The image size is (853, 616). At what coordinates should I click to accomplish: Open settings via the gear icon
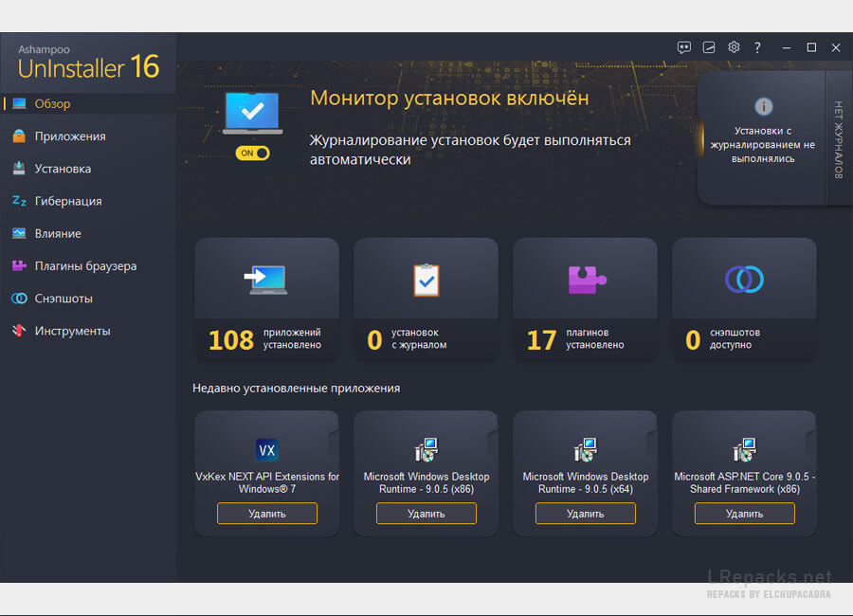pos(734,47)
